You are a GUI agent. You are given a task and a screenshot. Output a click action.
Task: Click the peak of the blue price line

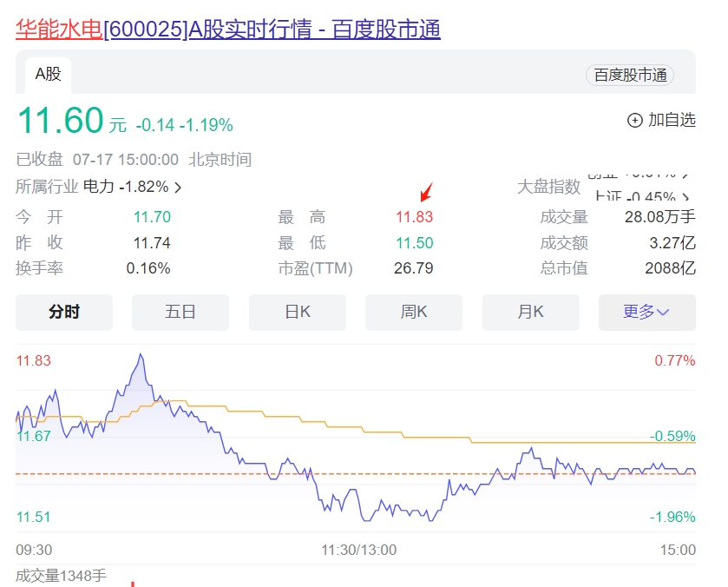141,354
